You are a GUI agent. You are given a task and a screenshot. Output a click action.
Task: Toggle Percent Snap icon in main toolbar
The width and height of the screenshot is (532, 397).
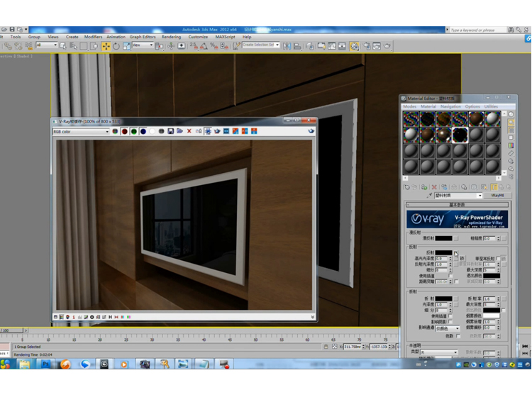(x=214, y=46)
